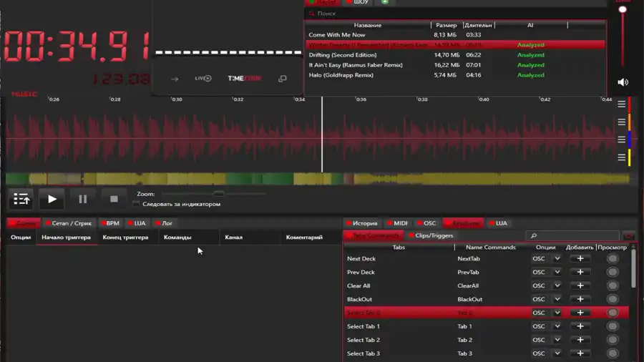Expand the OSC dropdown for Prev Deck
Screen dimensions: 644x362
[x=557, y=273]
